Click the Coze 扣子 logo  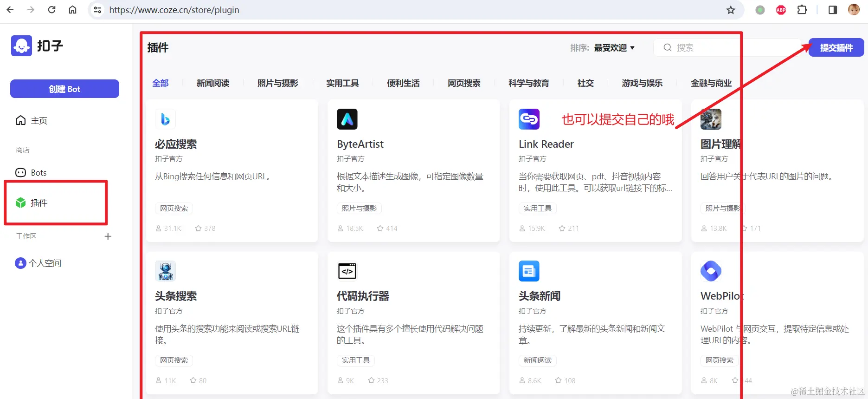point(37,46)
